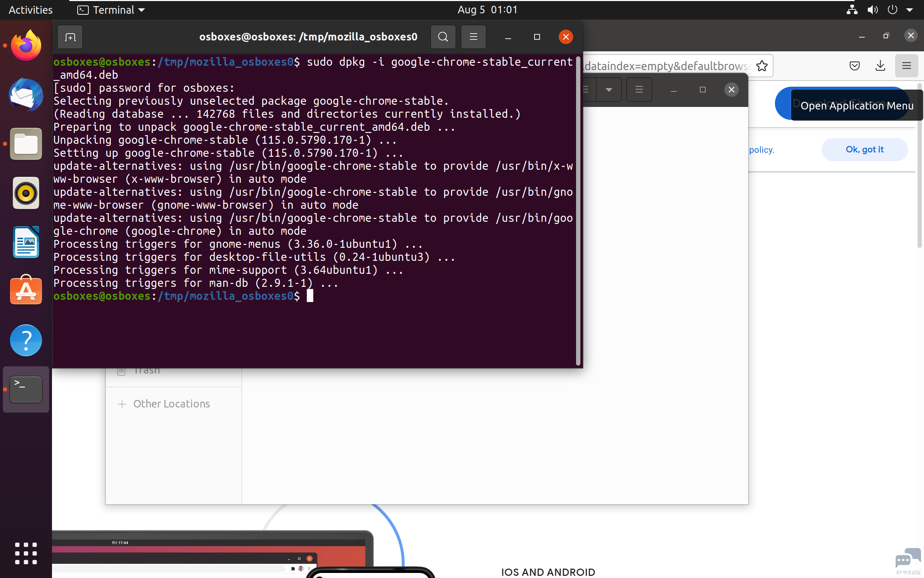Open the Files window hamburger menu
Image resolution: width=924 pixels, height=578 pixels.
[639, 90]
